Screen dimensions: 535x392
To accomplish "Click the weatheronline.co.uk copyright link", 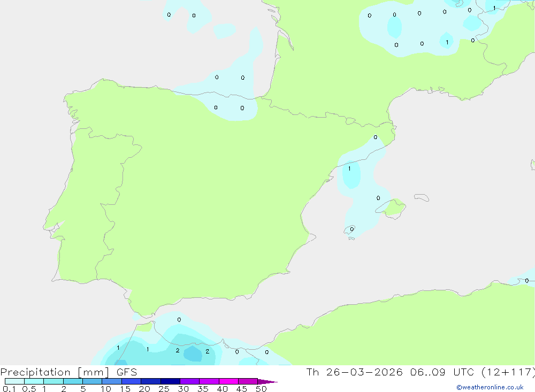I will [490, 387].
